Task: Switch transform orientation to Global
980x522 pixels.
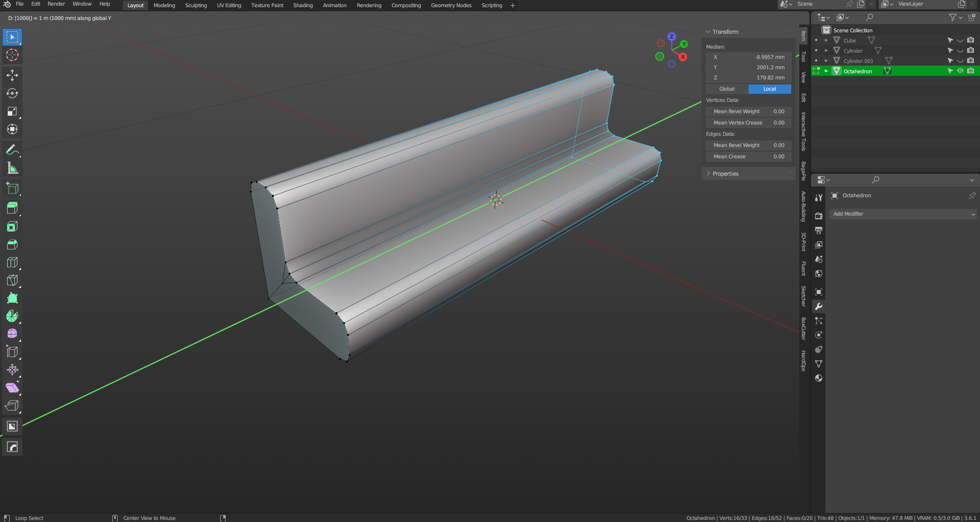Action: (x=727, y=89)
